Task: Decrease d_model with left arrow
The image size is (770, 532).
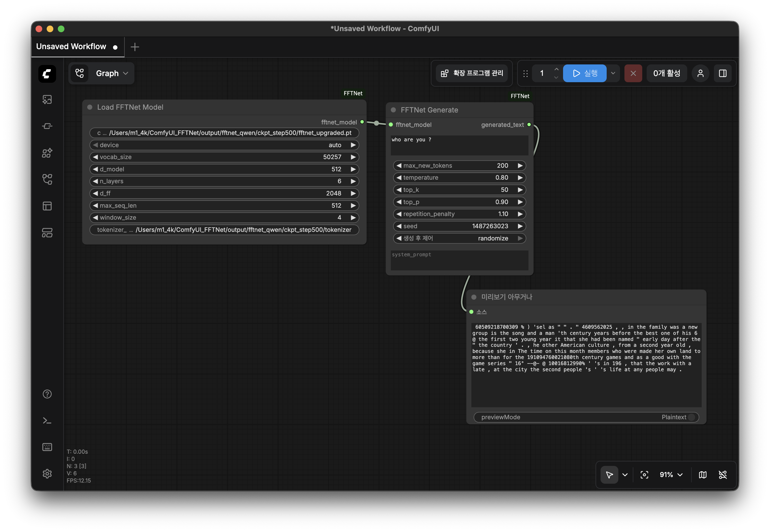Action: (x=95, y=169)
